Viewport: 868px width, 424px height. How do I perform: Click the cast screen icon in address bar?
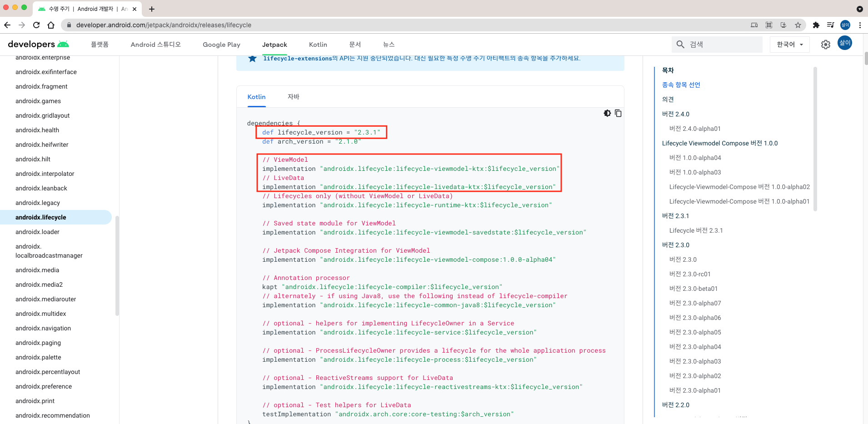point(754,25)
